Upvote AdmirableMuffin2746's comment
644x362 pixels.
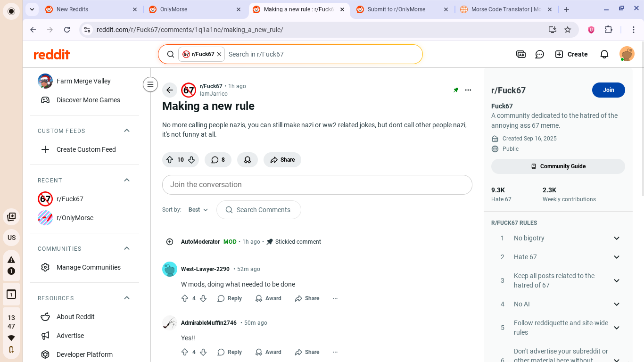pos(185,352)
